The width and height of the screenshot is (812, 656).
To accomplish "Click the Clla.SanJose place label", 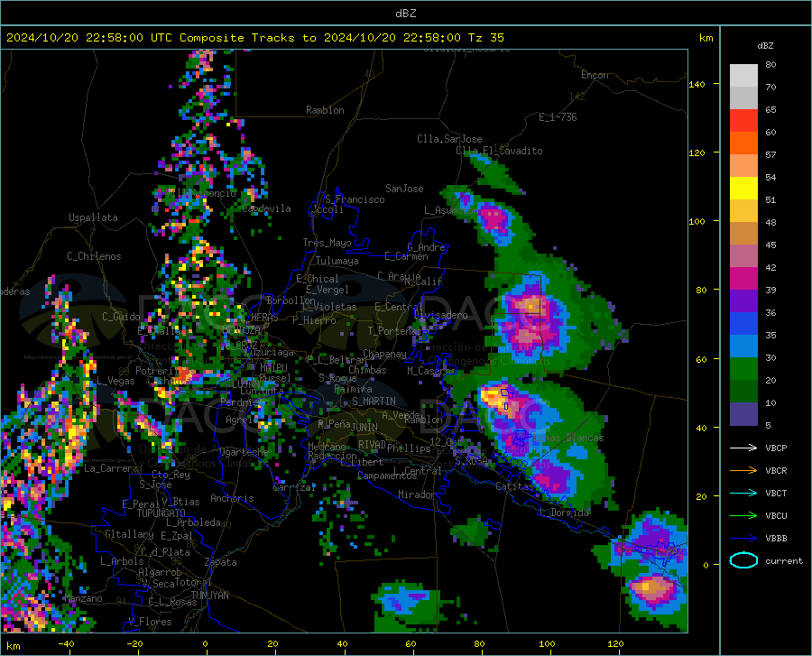I will 449,139.
